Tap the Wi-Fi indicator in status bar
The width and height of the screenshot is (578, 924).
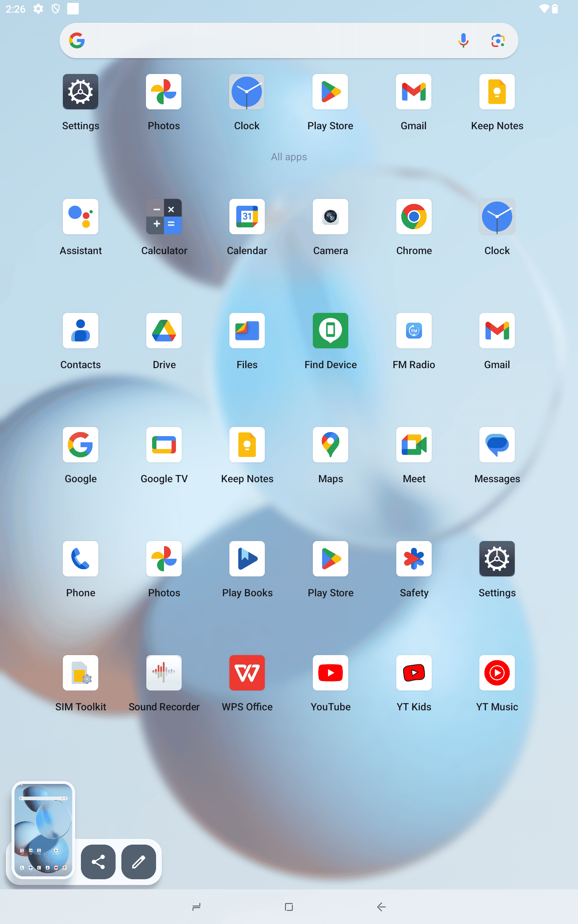(544, 8)
